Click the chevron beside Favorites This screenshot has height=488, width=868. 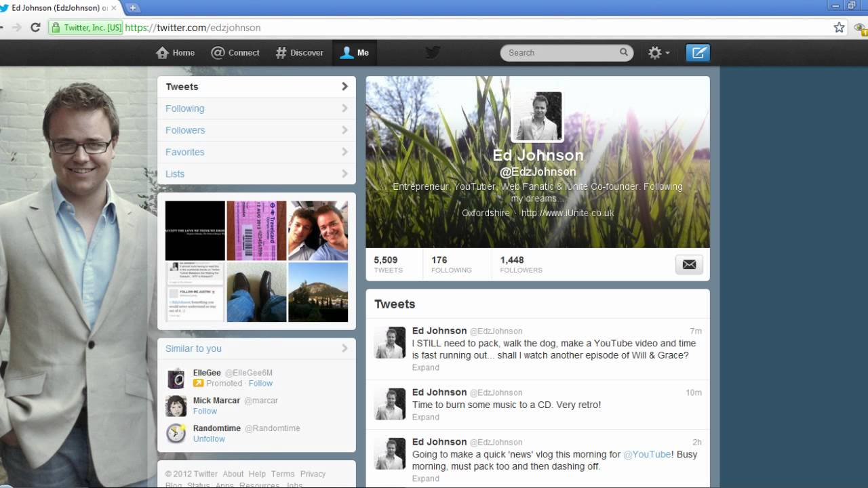(x=344, y=152)
